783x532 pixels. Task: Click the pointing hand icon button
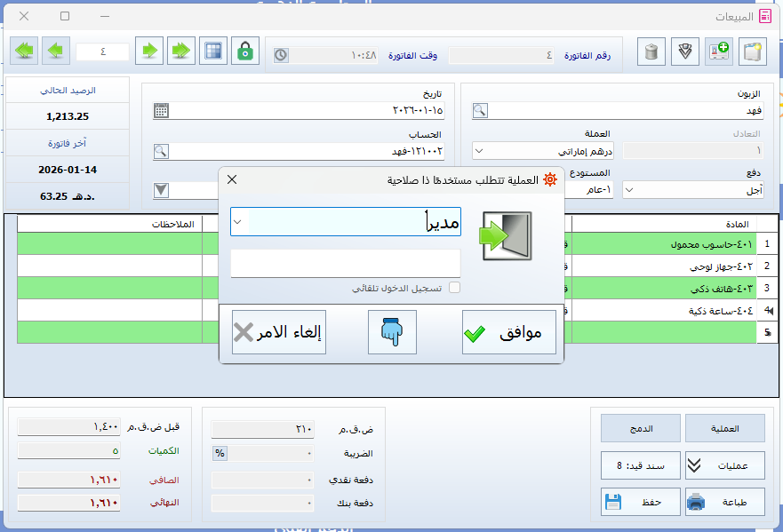pos(392,333)
